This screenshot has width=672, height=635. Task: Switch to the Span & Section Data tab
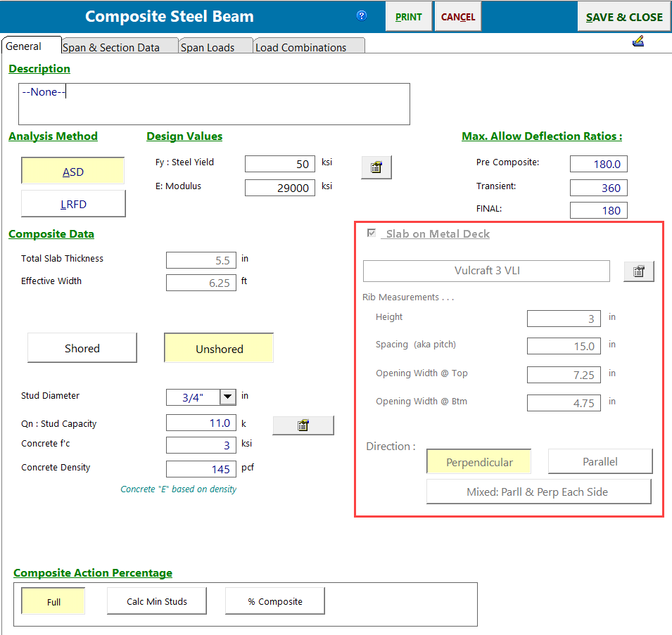(110, 47)
